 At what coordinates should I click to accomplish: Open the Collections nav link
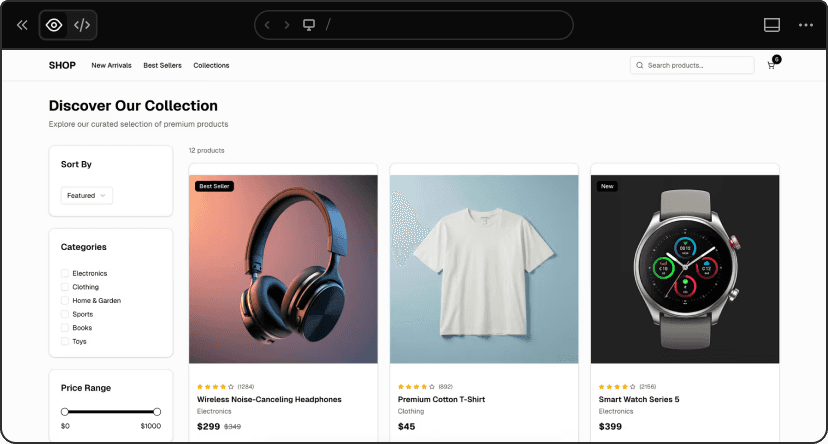coord(211,66)
